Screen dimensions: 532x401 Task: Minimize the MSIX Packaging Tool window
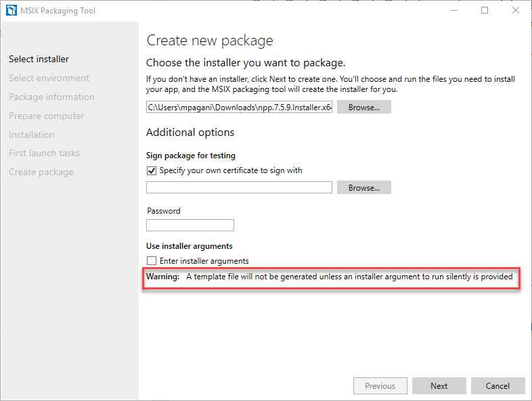[454, 11]
